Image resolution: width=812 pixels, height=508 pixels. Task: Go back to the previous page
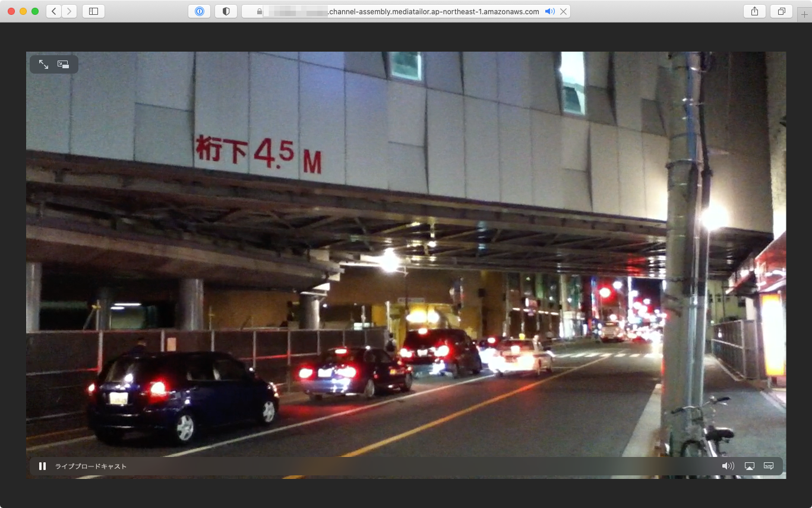[x=53, y=11]
